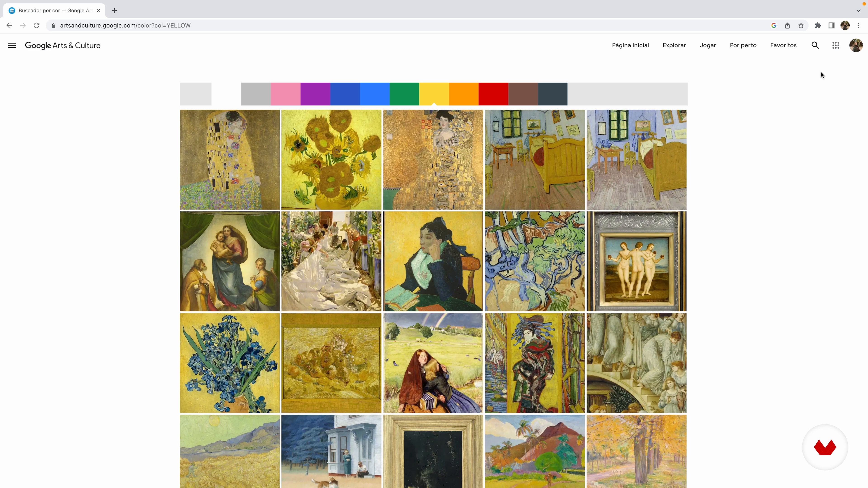Open Klimt's Adele Bloch-Bauer portrait thumbnail
The height and width of the screenshot is (488, 868).
433,160
